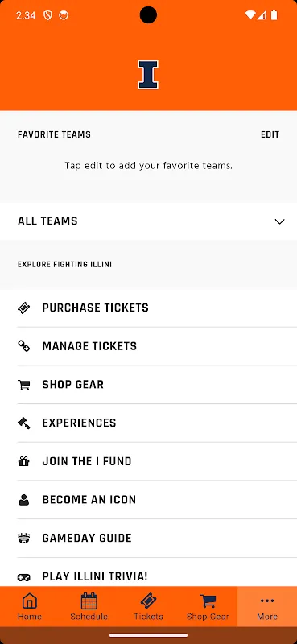Tap the shopping cart icon beside Shop Gear
Screen dimensions: 297x644
(24, 385)
